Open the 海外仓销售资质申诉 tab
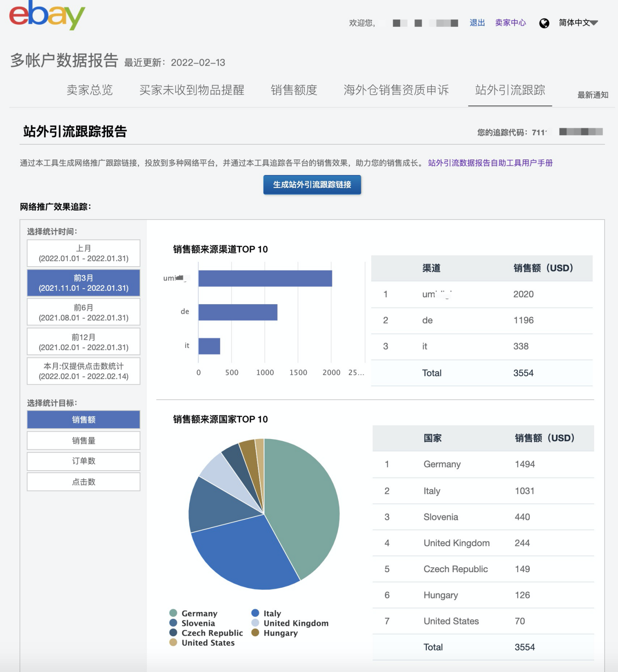 (395, 90)
